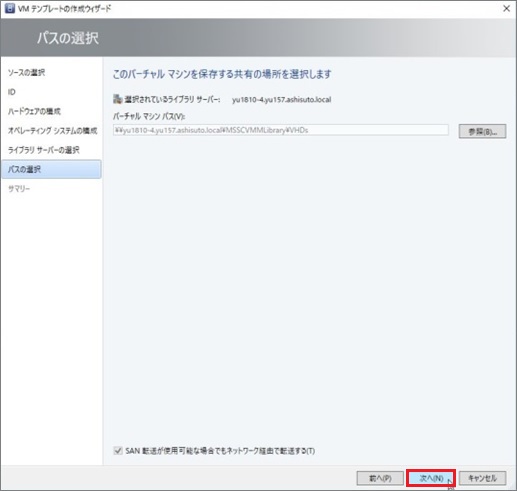Image resolution: width=517 pixels, height=491 pixels.
Task: Click the SAN 転送 checkbox label text
Action: coord(220,451)
